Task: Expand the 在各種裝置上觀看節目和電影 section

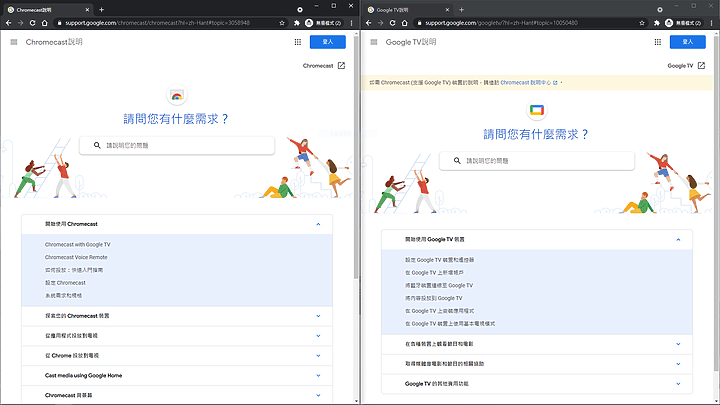Action: pyautogui.click(x=678, y=344)
